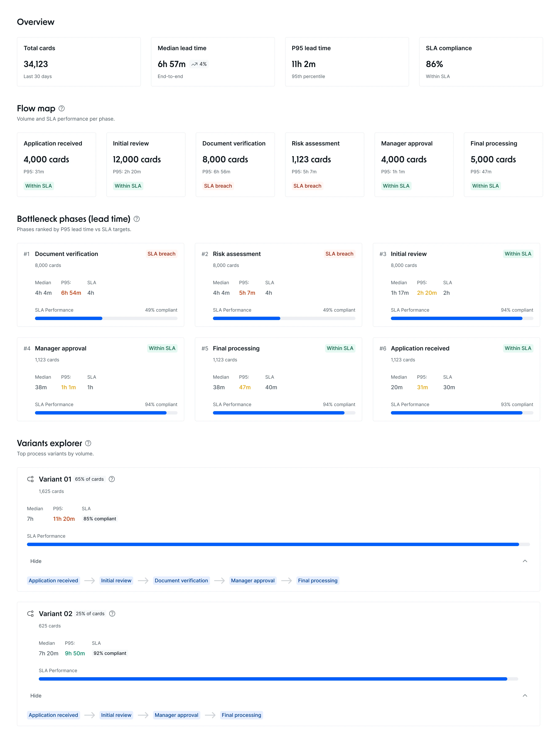Click the Within SLA badge on Manager approval phase
560x743 pixels.
[396, 186]
